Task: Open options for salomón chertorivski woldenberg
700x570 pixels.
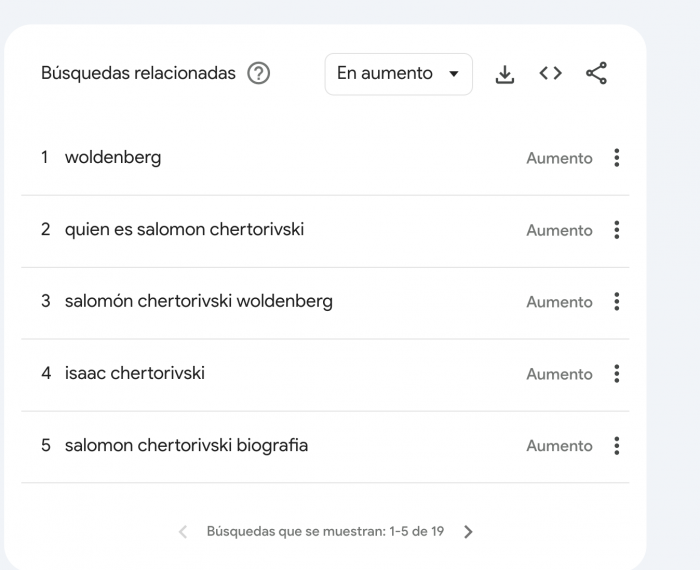Action: pyautogui.click(x=617, y=302)
